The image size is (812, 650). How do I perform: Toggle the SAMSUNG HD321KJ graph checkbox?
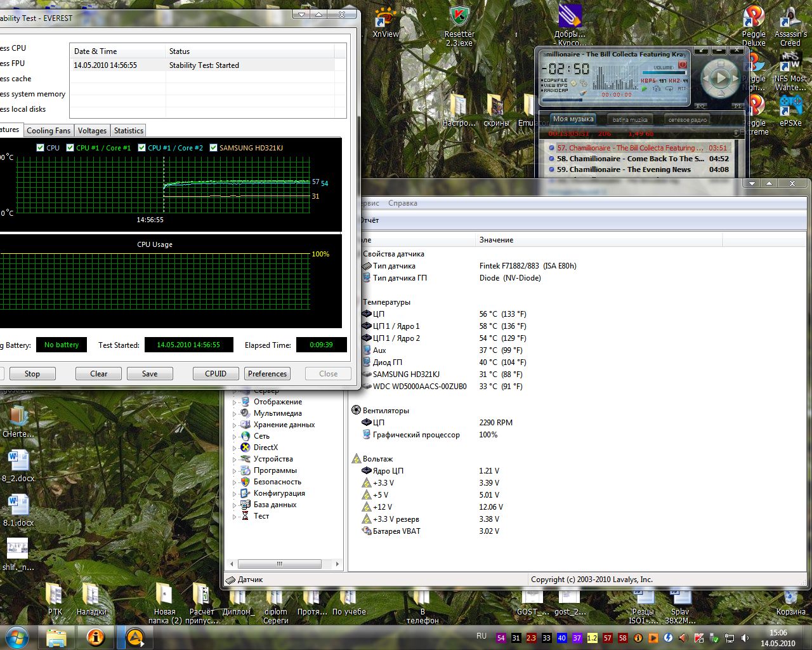[x=214, y=148]
